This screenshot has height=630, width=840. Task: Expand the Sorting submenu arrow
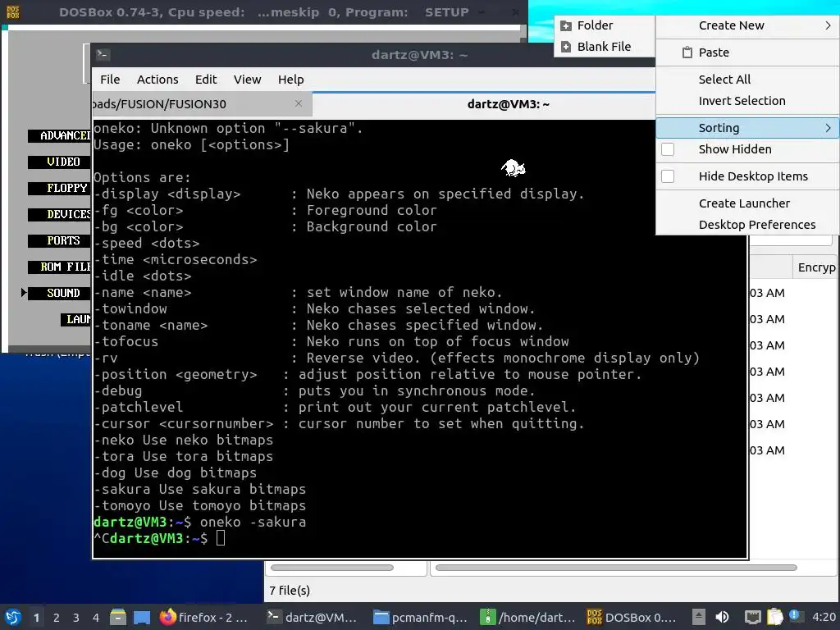click(x=828, y=128)
